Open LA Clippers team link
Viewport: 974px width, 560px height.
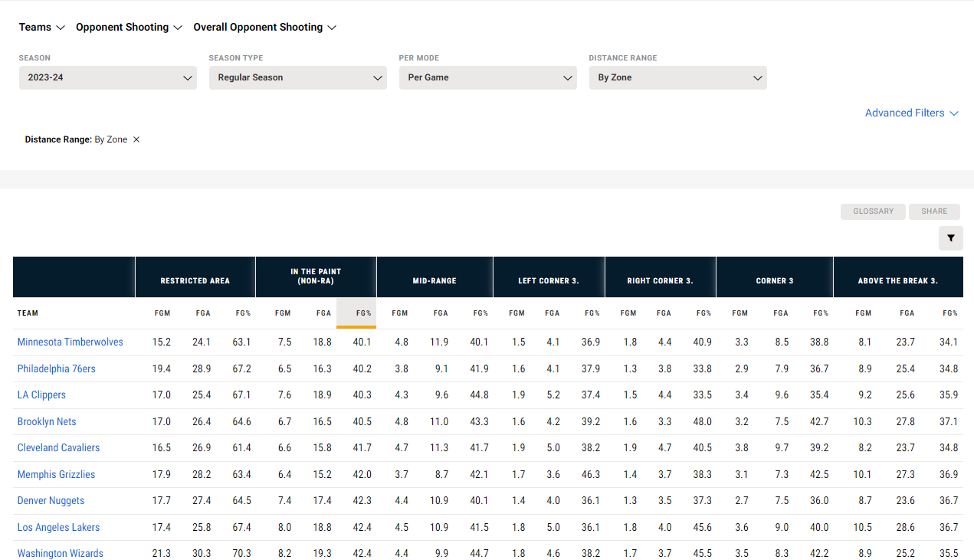point(42,395)
